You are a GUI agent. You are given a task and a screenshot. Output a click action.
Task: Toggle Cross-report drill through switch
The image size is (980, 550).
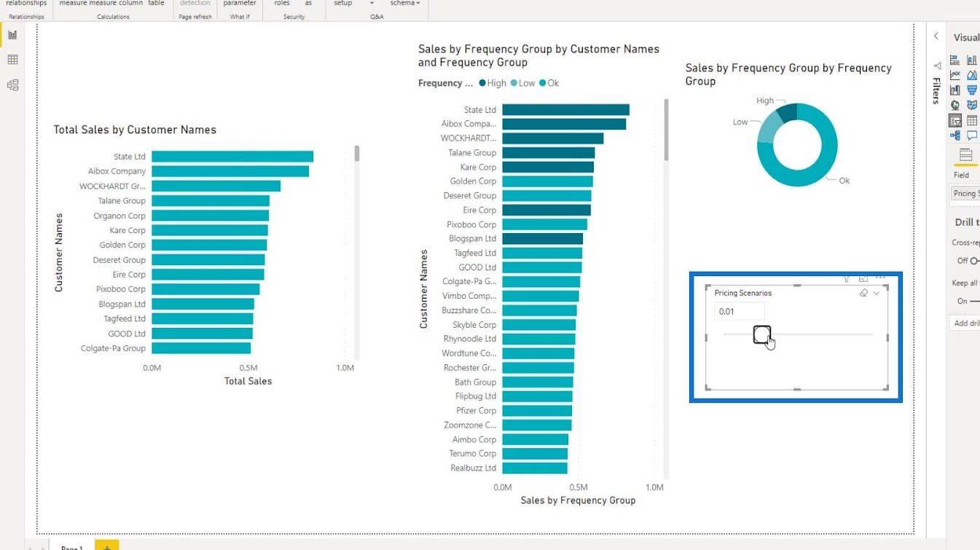pos(973,261)
